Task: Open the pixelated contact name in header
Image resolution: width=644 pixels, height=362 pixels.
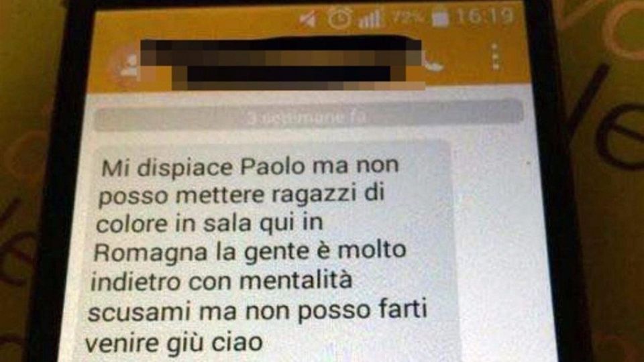Action: tap(283, 63)
